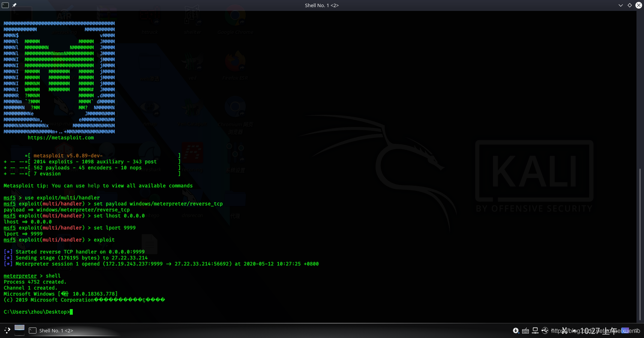Image resolution: width=644 pixels, height=338 pixels.
Task: Click the terminal prompt C:\Users\zhou\Desktop>
Action: coord(37,312)
